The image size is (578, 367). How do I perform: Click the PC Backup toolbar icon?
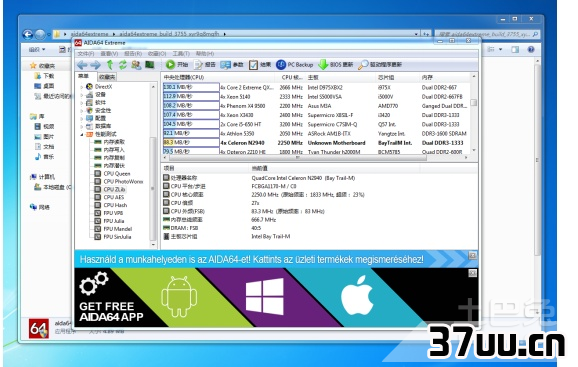click(281, 64)
